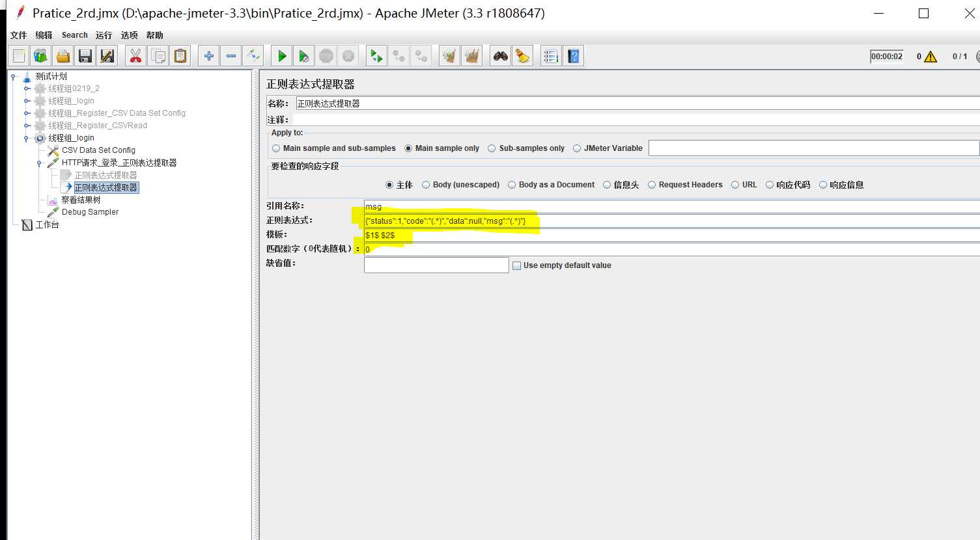Open the Help question mark icon

tap(573, 57)
